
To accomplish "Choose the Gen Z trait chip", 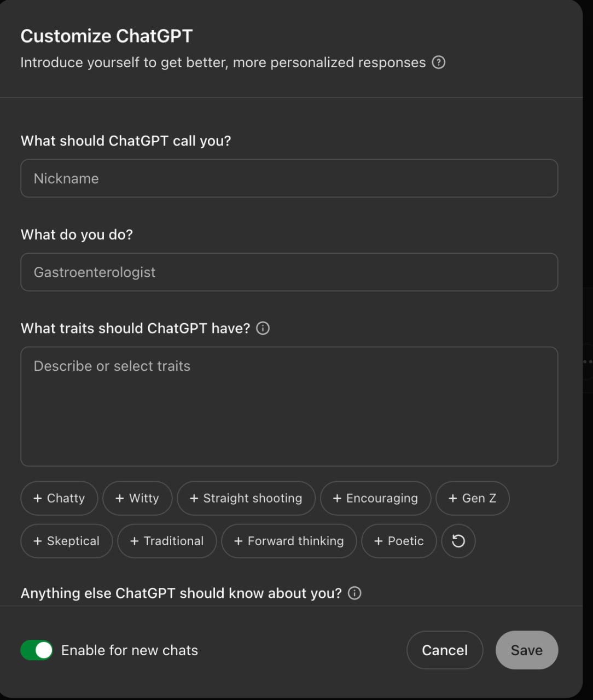I will click(x=472, y=498).
